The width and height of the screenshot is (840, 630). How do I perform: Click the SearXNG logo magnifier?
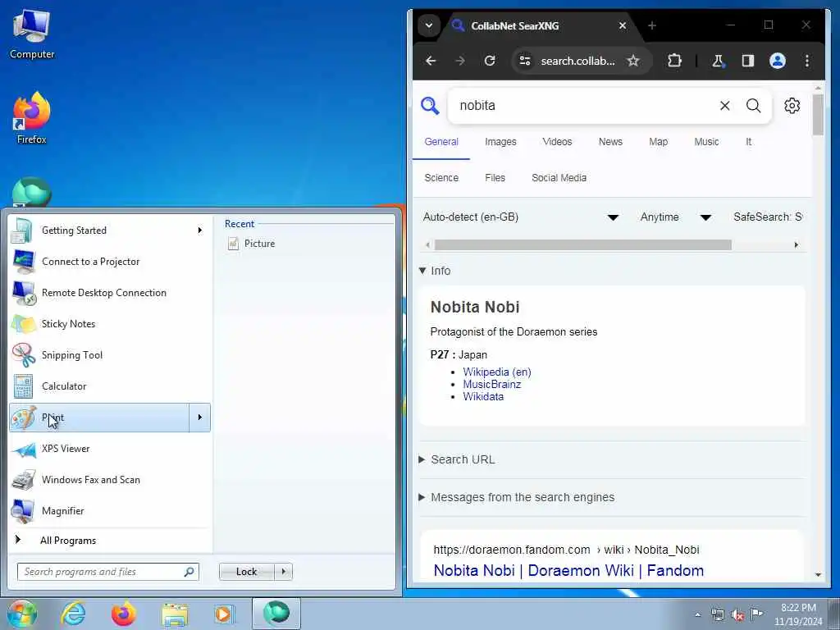(x=430, y=106)
